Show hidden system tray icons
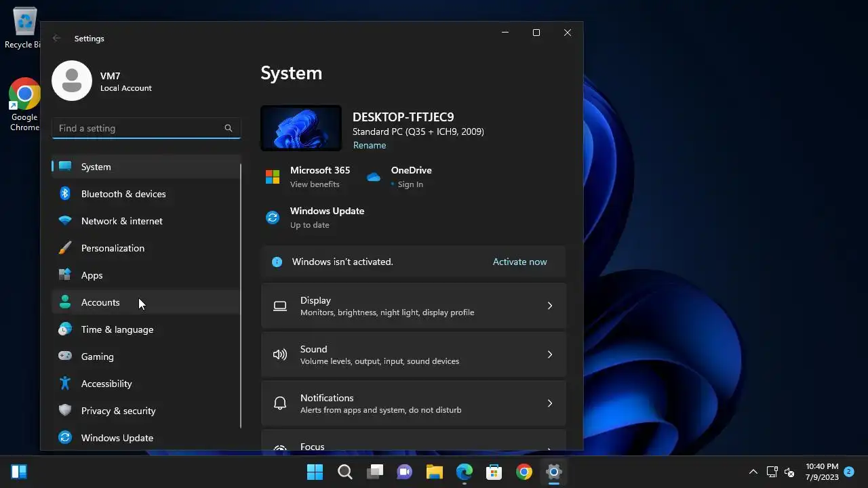Viewport: 868px width, 488px height. (x=753, y=472)
